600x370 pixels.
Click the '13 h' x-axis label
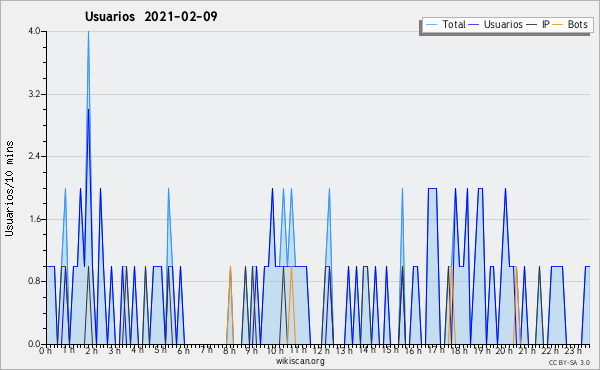pos(344,350)
